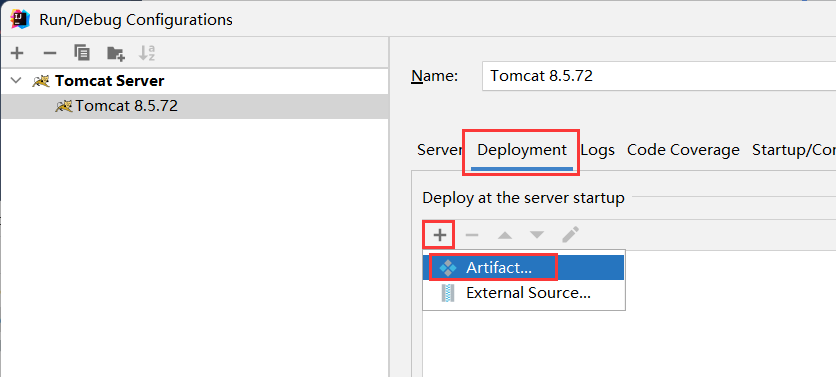Remove the selected run configuration

point(50,53)
